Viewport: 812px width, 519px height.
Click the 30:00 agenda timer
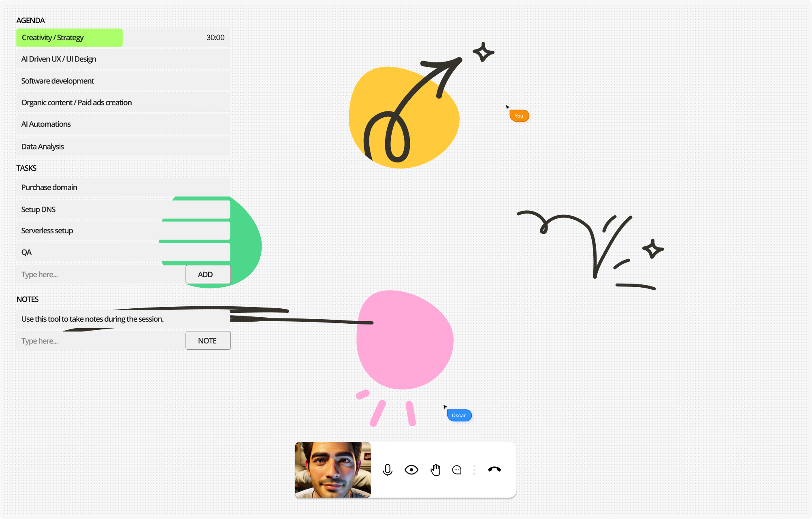click(215, 38)
